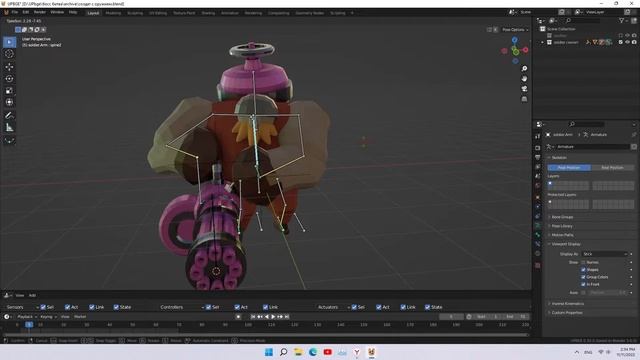
Task: Choose the Rotate tool
Action: (x=9, y=79)
